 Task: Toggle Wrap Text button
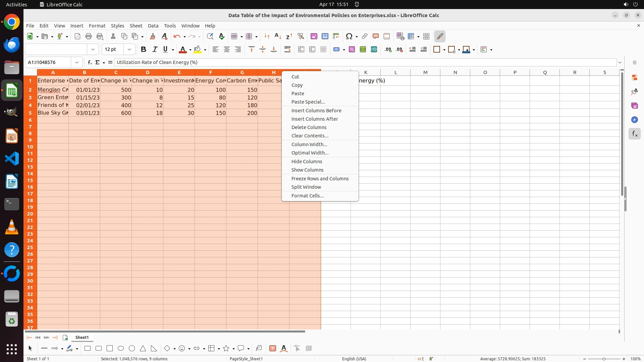coord(287,49)
